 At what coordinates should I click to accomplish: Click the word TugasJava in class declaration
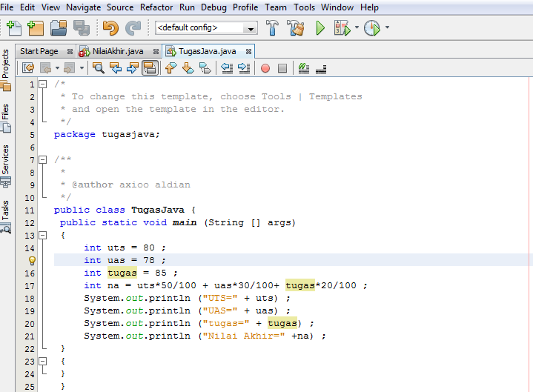(x=158, y=210)
